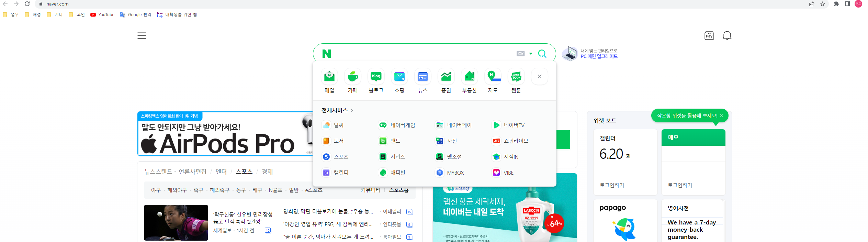Open the 영어사전 widget

pos(693,221)
